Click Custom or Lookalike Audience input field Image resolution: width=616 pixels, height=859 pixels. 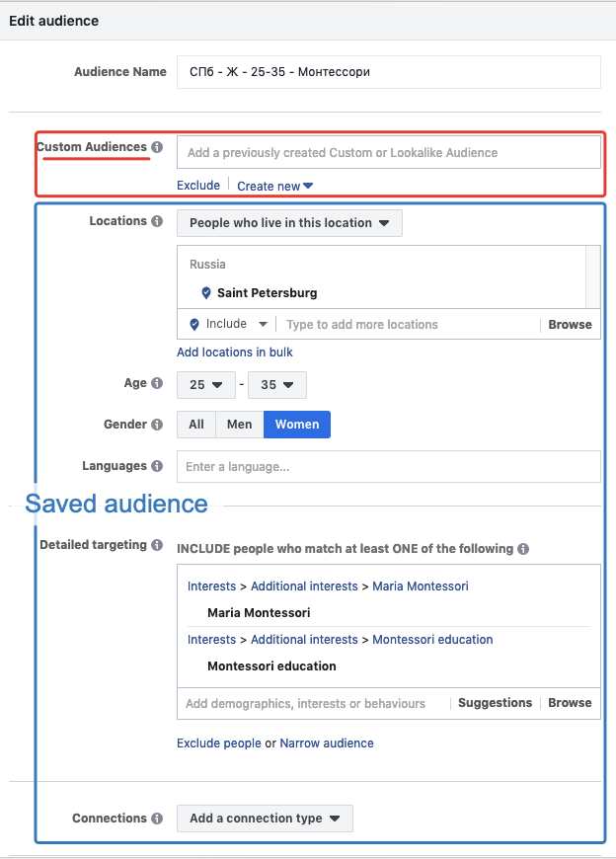tap(389, 152)
